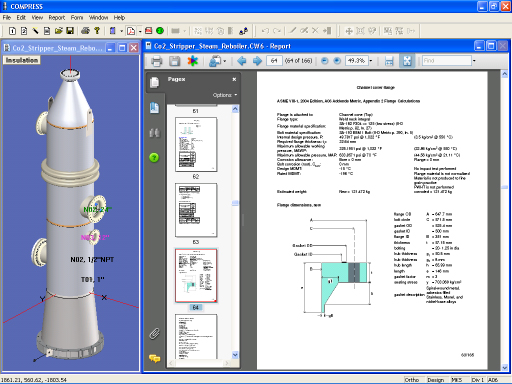This screenshot has height=384, width=512.
Task: Zoom out with minus button
Action: tap(324, 61)
